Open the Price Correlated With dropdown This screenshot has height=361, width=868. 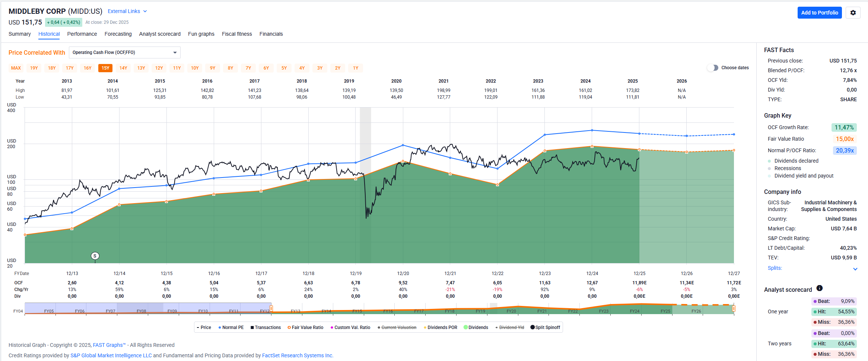(x=125, y=52)
